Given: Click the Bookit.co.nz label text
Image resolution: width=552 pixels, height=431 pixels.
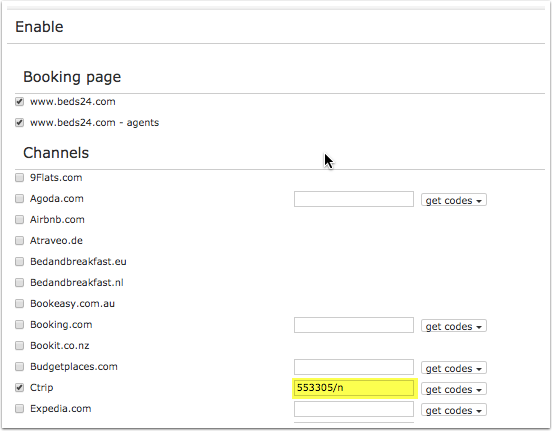Looking at the screenshot, I should (59, 345).
